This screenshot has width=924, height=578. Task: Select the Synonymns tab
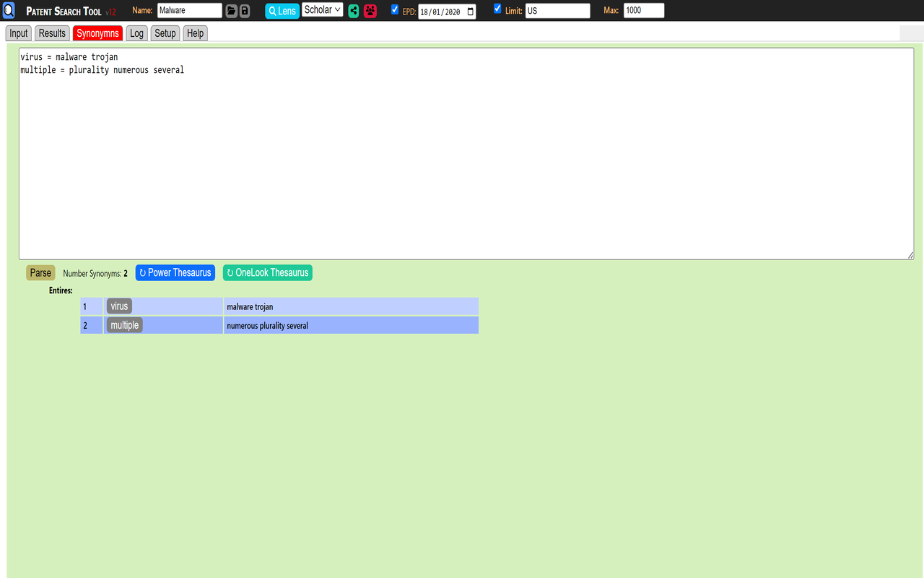[98, 33]
